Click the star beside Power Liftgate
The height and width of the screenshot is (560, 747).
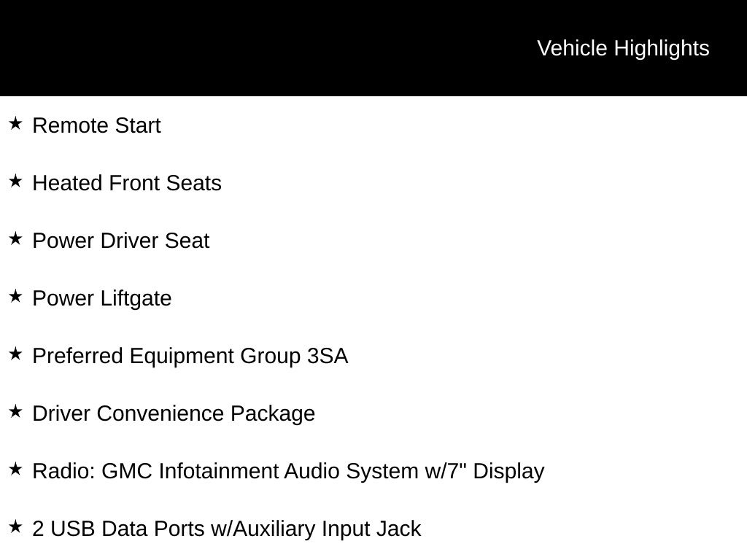(x=16, y=297)
